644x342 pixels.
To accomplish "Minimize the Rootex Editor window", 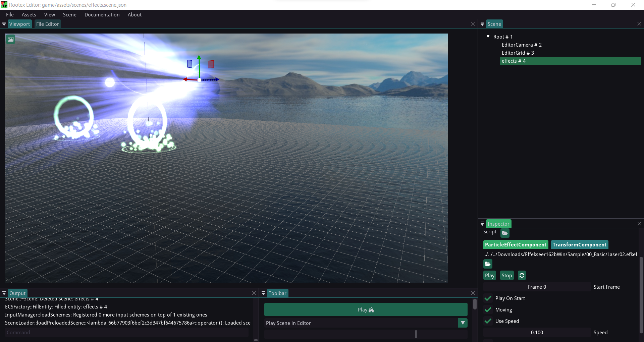I will tap(594, 5).
